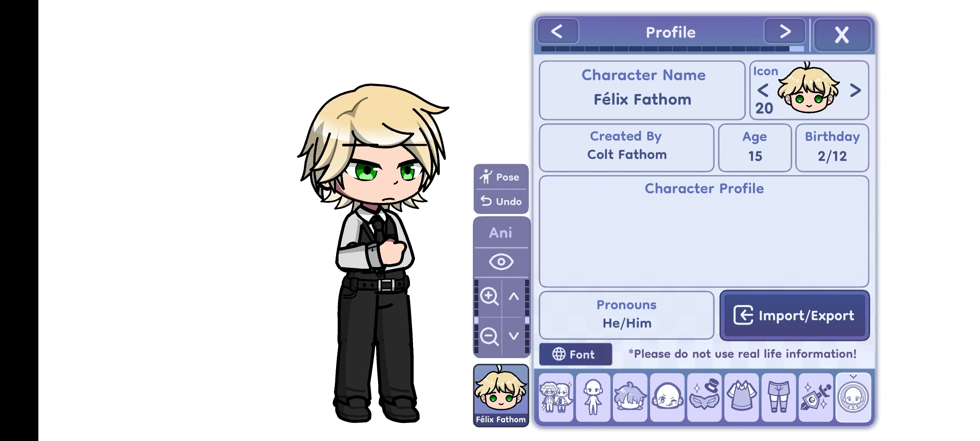Viewport: 980px width, 441px height.
Task: Toggle the Ani animation button
Action: click(501, 233)
